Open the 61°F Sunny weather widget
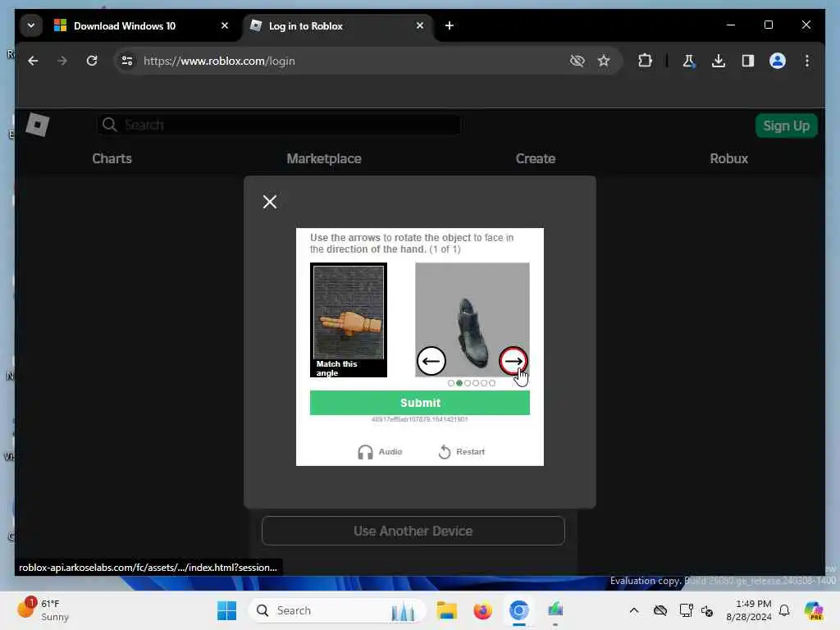The height and width of the screenshot is (630, 840). [x=43, y=610]
